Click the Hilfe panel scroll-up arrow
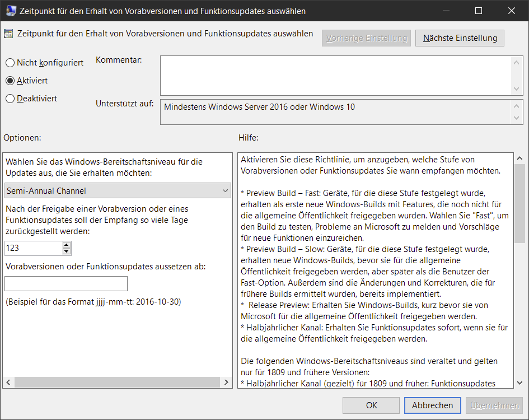 pyautogui.click(x=519, y=158)
